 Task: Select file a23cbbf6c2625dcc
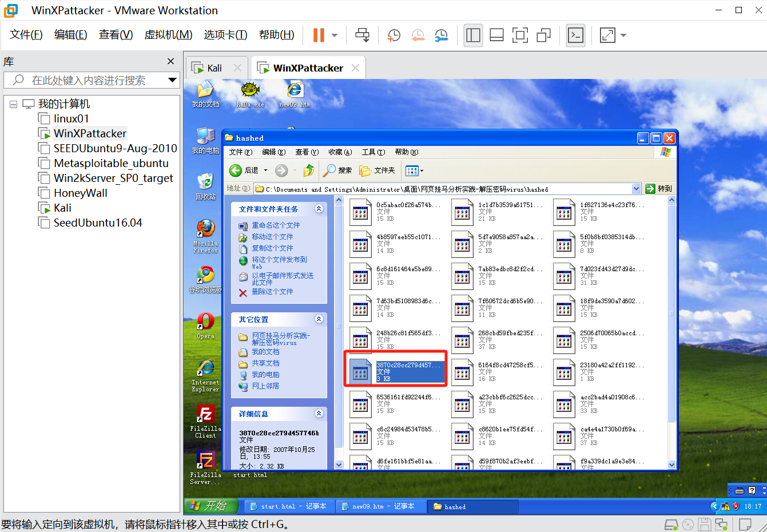[498, 404]
